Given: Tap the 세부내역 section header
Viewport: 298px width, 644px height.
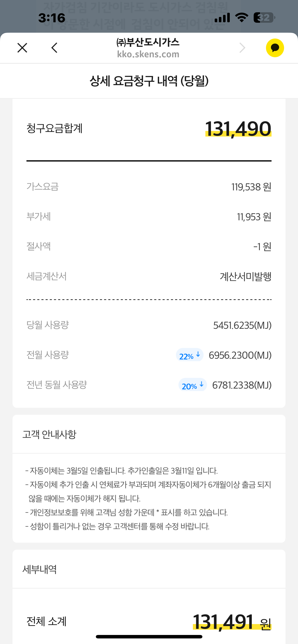Looking at the screenshot, I should pyautogui.click(x=39, y=569).
